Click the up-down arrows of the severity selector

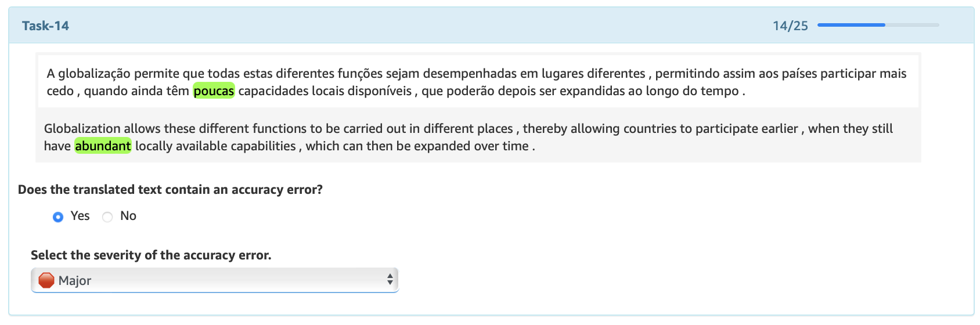click(x=390, y=280)
